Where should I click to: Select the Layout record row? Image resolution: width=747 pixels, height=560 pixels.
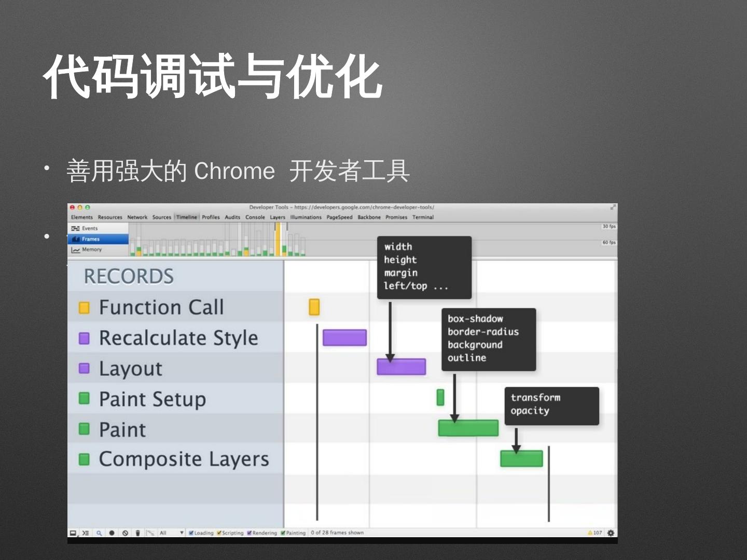(x=175, y=369)
